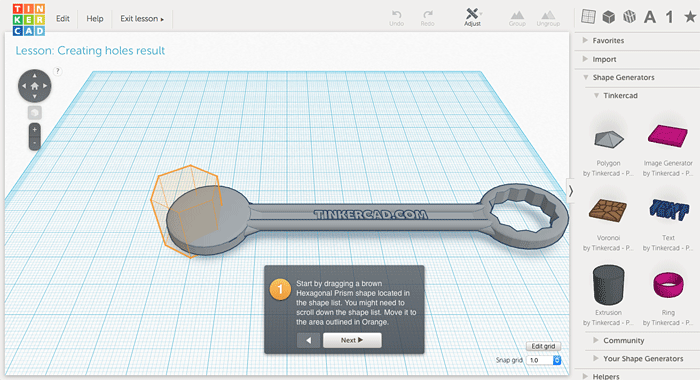Click the Redo button
Viewport: 700px width, 380px height.
[x=427, y=18]
